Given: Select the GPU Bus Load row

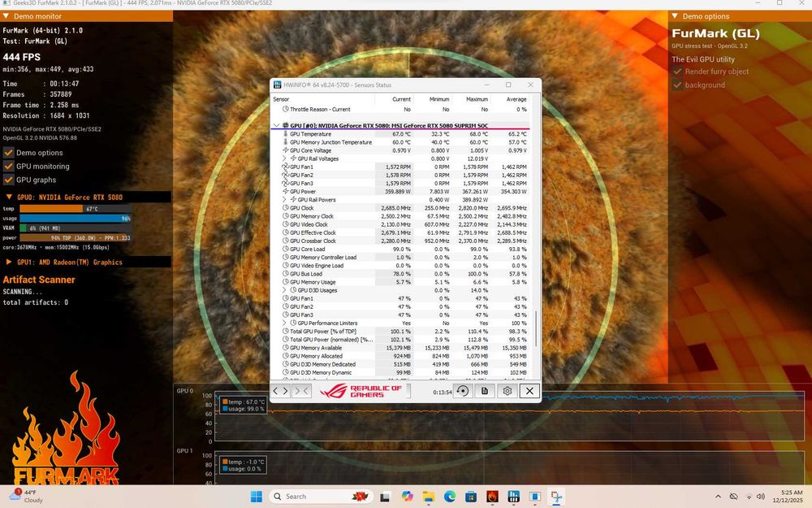Looking at the screenshot, I should pos(400,274).
